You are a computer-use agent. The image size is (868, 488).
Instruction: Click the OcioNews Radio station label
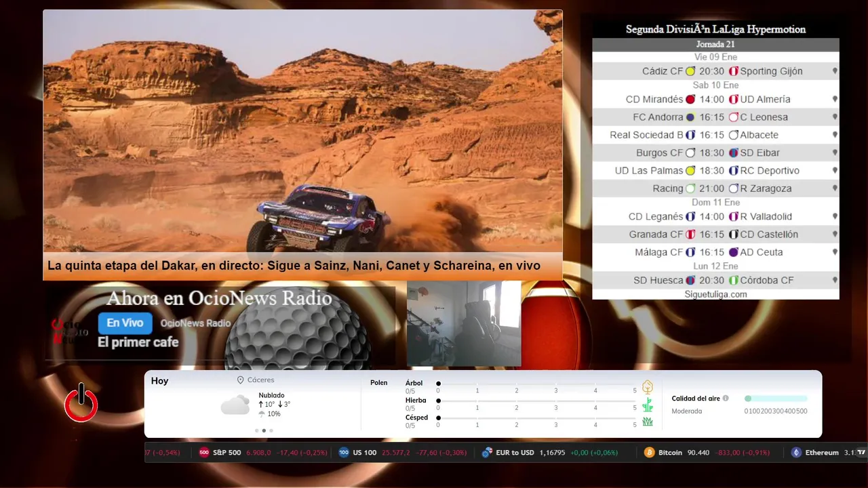tap(195, 323)
